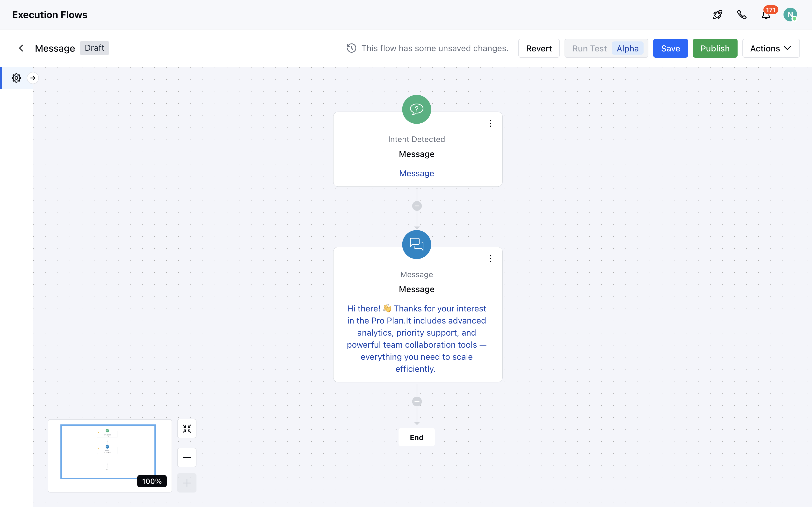Open the Actions dropdown
Screen dimensions: 812x507
tap(771, 48)
